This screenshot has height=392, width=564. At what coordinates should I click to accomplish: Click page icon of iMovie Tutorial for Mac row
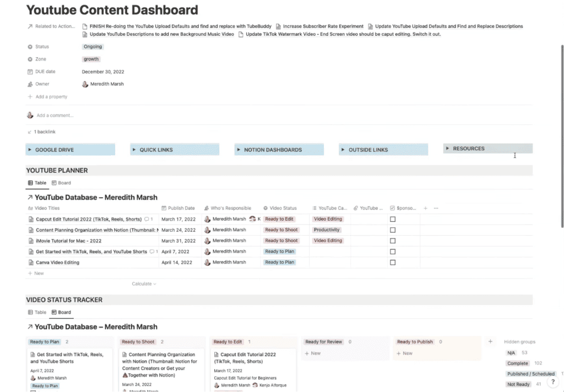pyautogui.click(x=31, y=241)
